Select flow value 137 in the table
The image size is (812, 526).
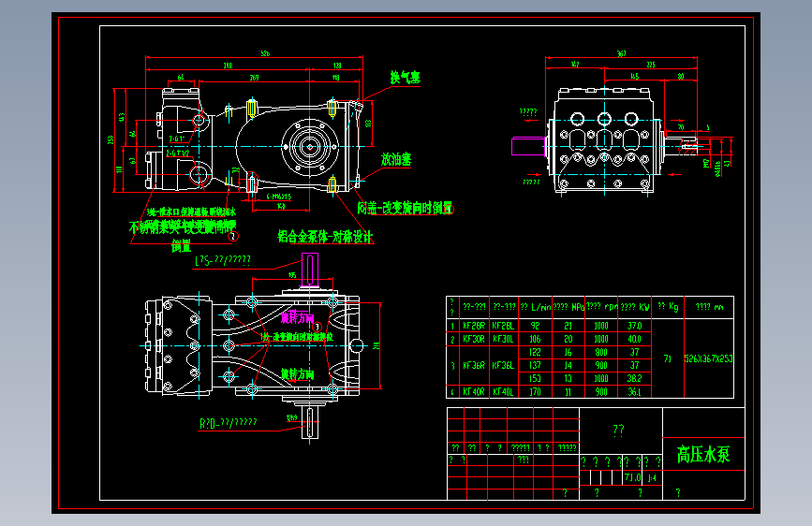tap(535, 366)
